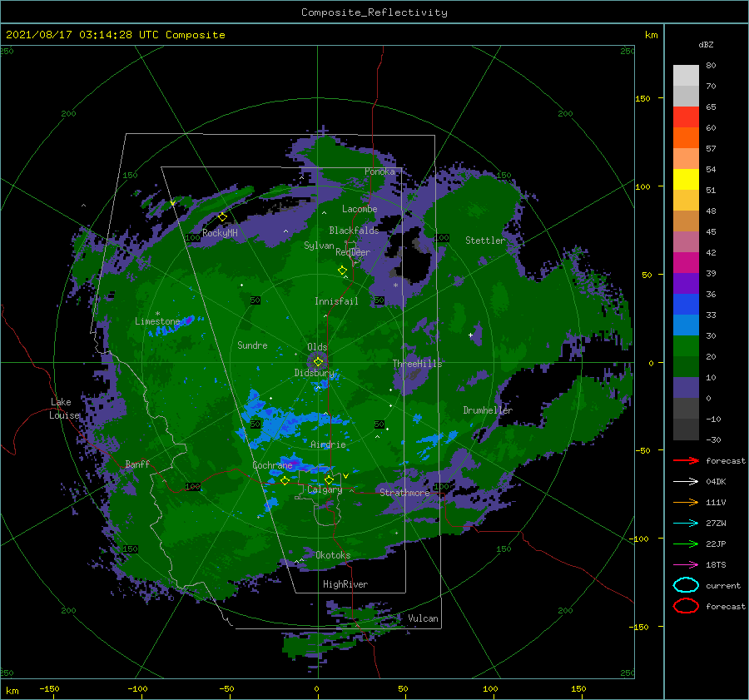Click the dBZ legend heading
The width and height of the screenshot is (749, 700).
tap(706, 44)
